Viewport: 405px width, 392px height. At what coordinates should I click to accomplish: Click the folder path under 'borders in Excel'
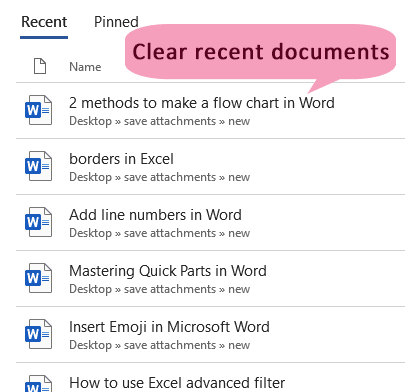point(159,177)
